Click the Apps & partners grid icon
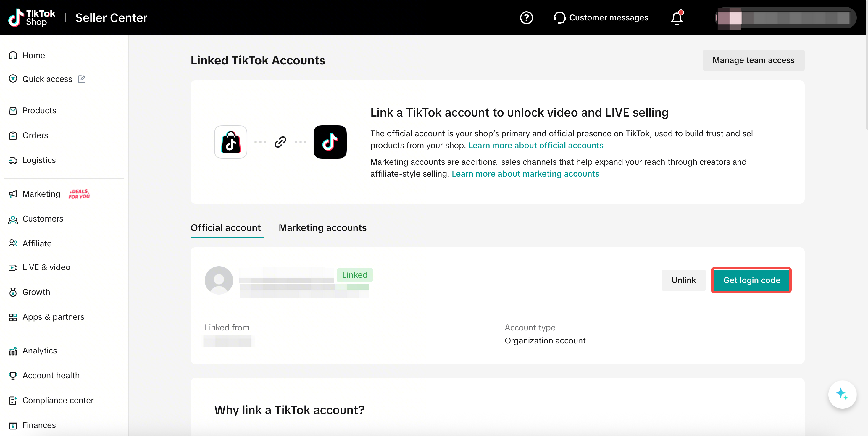This screenshot has width=868, height=436. coord(13,317)
